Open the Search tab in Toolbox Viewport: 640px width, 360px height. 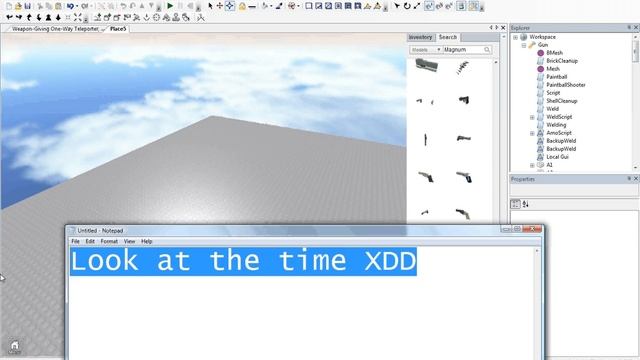[x=448, y=37]
